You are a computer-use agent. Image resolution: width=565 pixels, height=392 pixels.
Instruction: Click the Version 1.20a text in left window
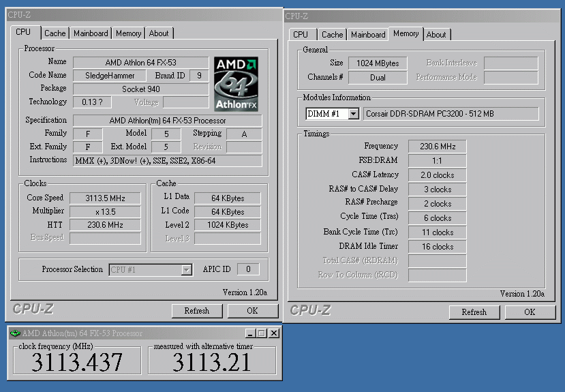point(245,292)
